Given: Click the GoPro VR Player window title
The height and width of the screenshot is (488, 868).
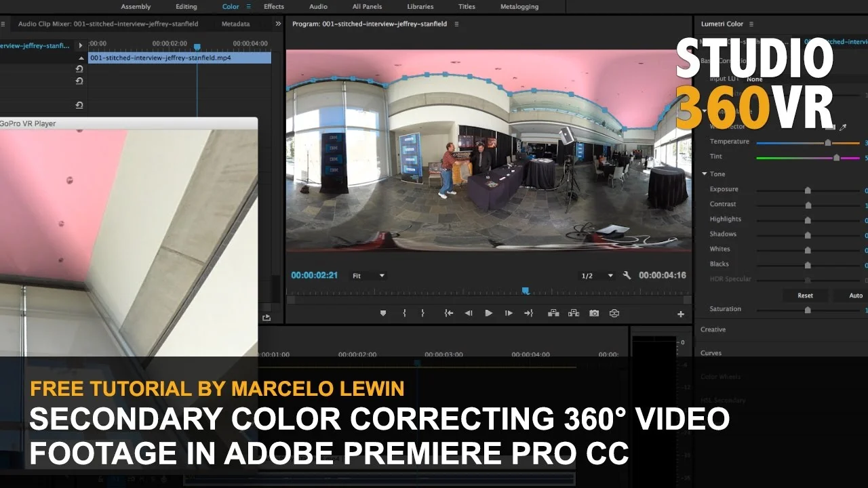Looking at the screenshot, I should point(28,124).
